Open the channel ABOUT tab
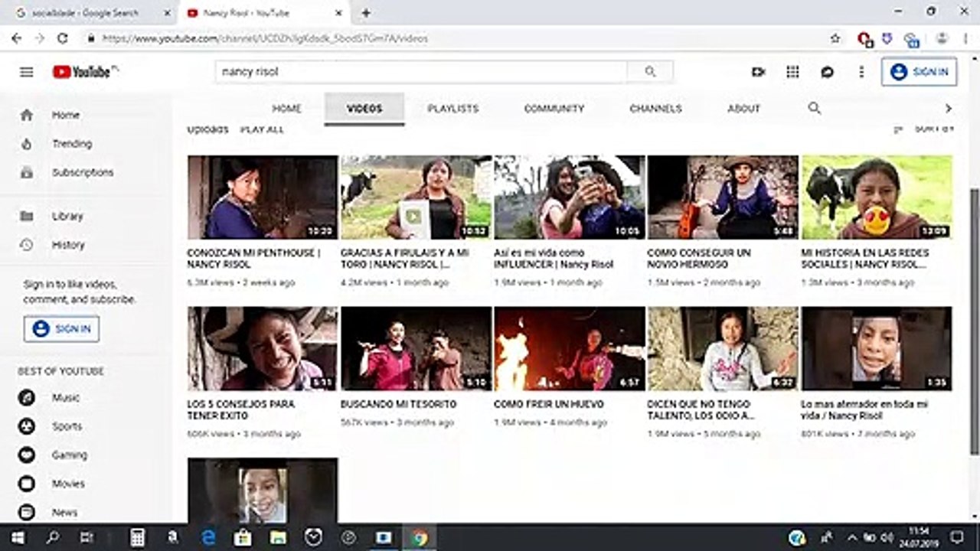The image size is (980, 551). pyautogui.click(x=744, y=109)
